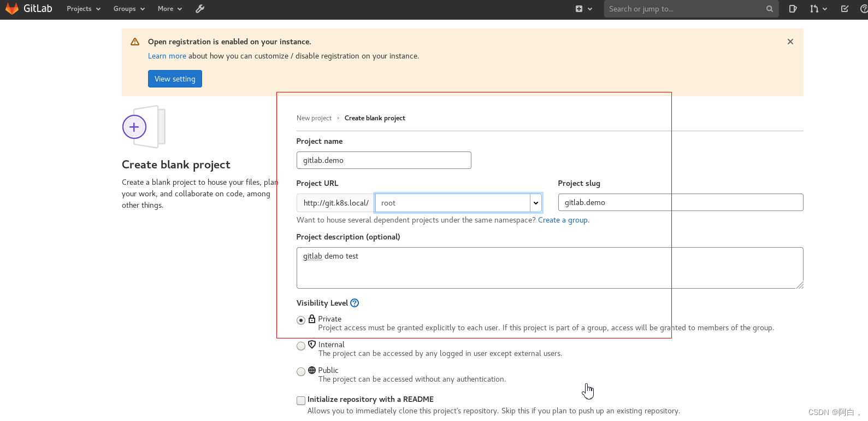Image resolution: width=868 pixels, height=421 pixels.
Task: Click the create blank project illustration
Action: tap(144, 127)
